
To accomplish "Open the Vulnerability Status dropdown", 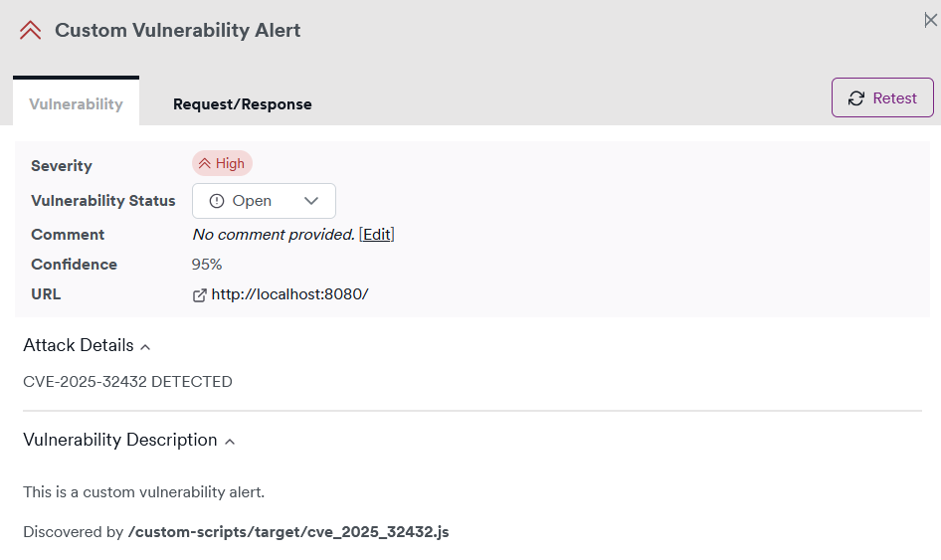I will pyautogui.click(x=264, y=201).
